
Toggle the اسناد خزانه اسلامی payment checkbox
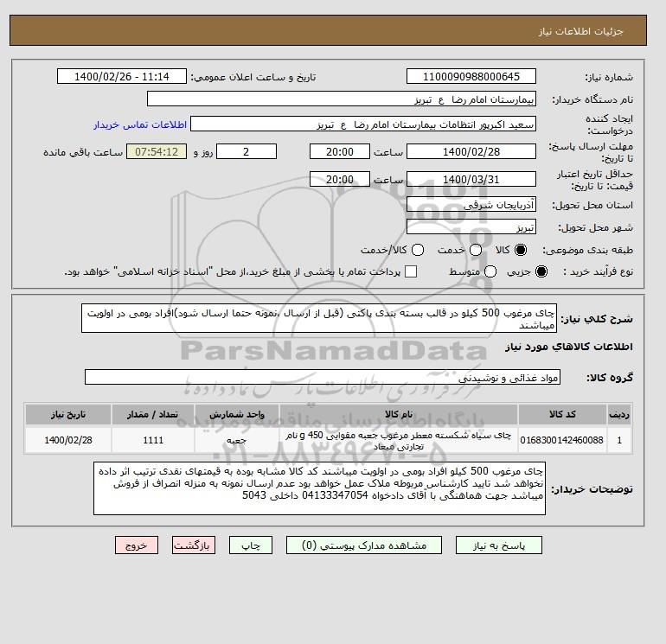411,271
